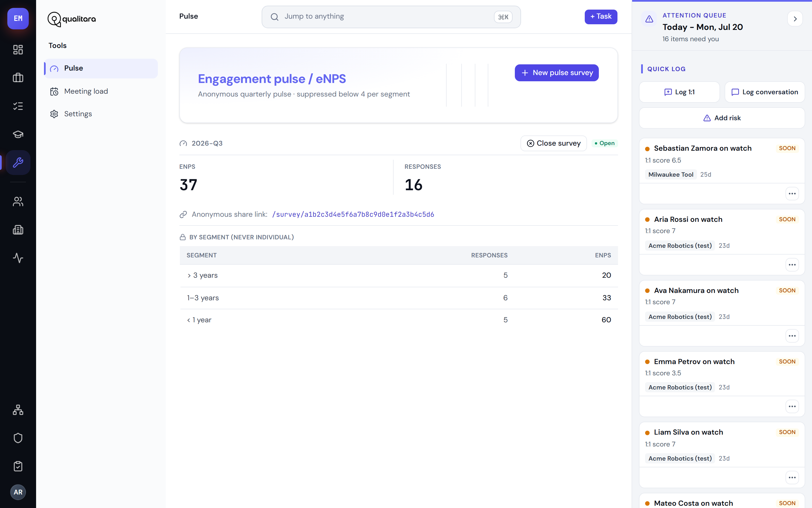Click the 2026-Q3 survey label

pyautogui.click(x=207, y=143)
